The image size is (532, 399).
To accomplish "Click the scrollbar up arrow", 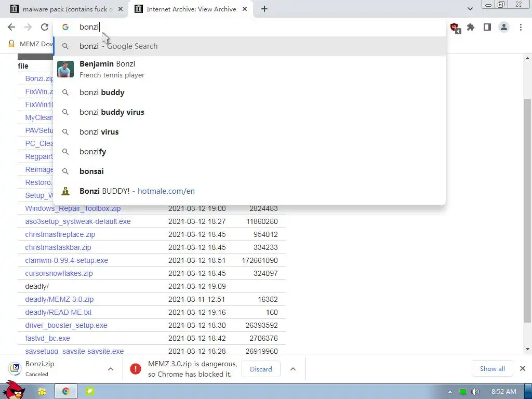I will tap(527, 58).
